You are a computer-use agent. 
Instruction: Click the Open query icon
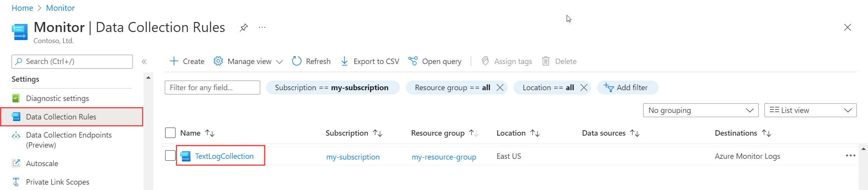[x=413, y=61]
